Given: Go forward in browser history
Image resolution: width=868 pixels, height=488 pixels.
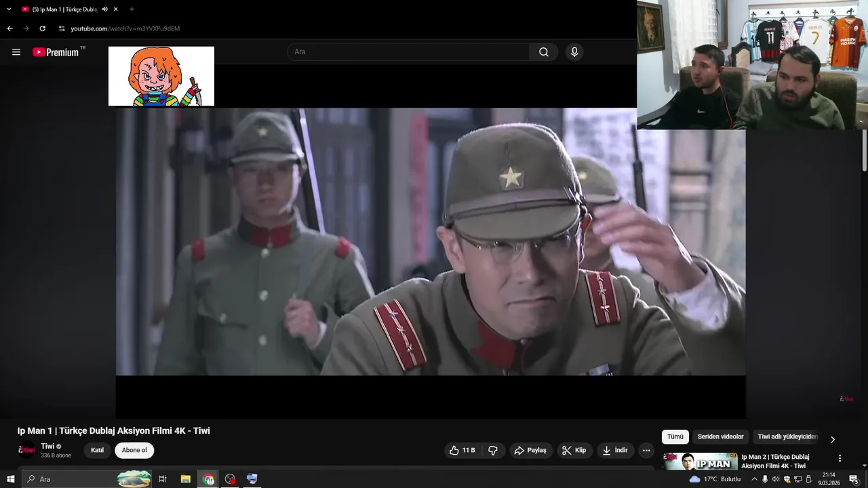Looking at the screenshot, I should click(26, 28).
